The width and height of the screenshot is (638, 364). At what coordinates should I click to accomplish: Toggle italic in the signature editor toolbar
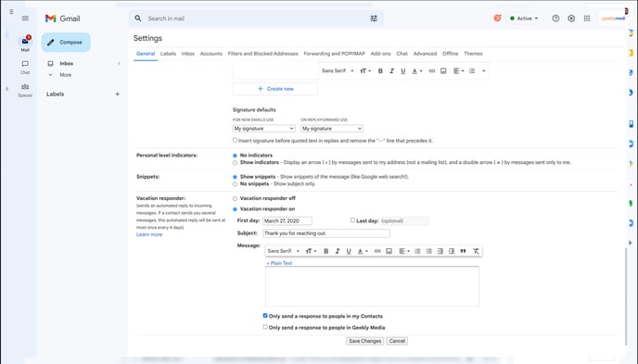point(392,71)
